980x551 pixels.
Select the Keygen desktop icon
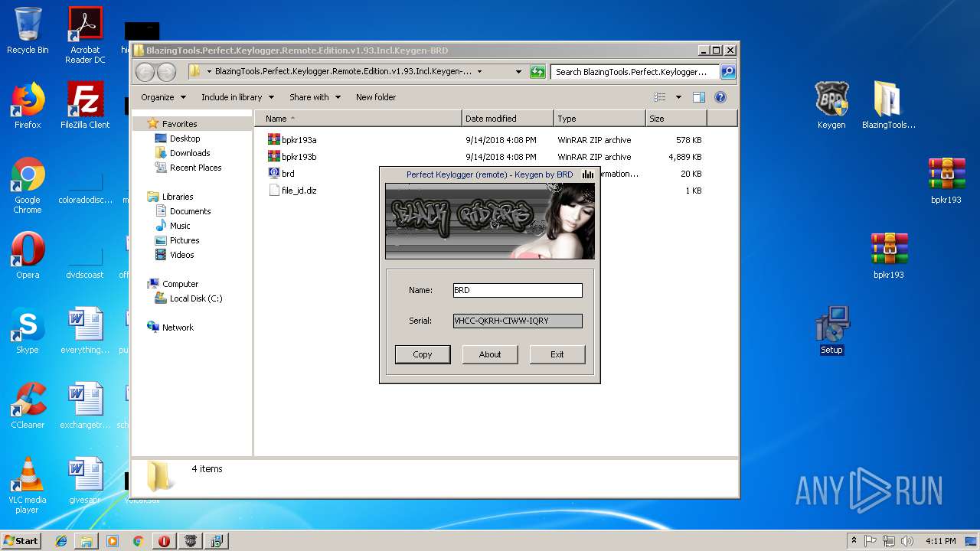(831, 106)
